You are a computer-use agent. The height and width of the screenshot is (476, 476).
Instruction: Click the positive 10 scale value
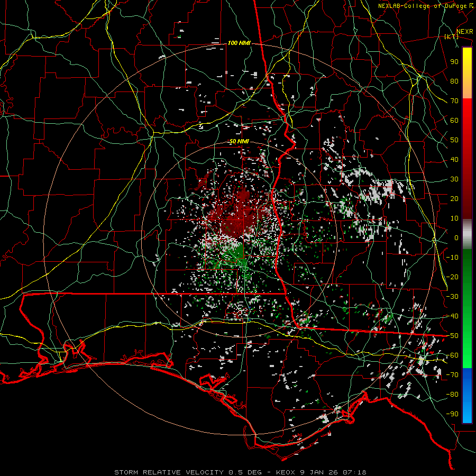[454, 218]
